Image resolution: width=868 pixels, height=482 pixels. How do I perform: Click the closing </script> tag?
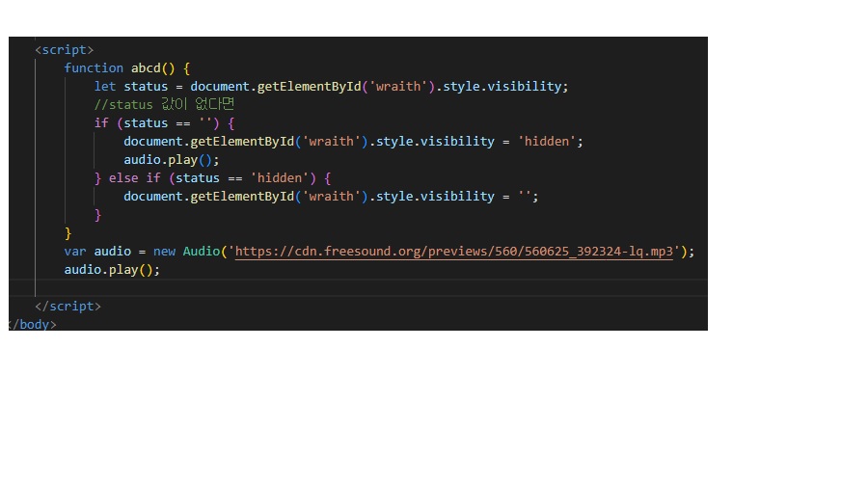pos(68,306)
